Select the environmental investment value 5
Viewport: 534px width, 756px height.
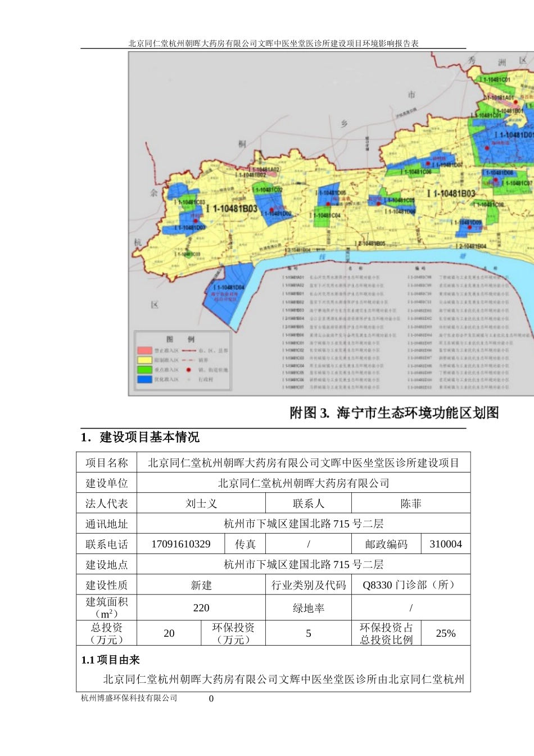pyautogui.click(x=309, y=633)
